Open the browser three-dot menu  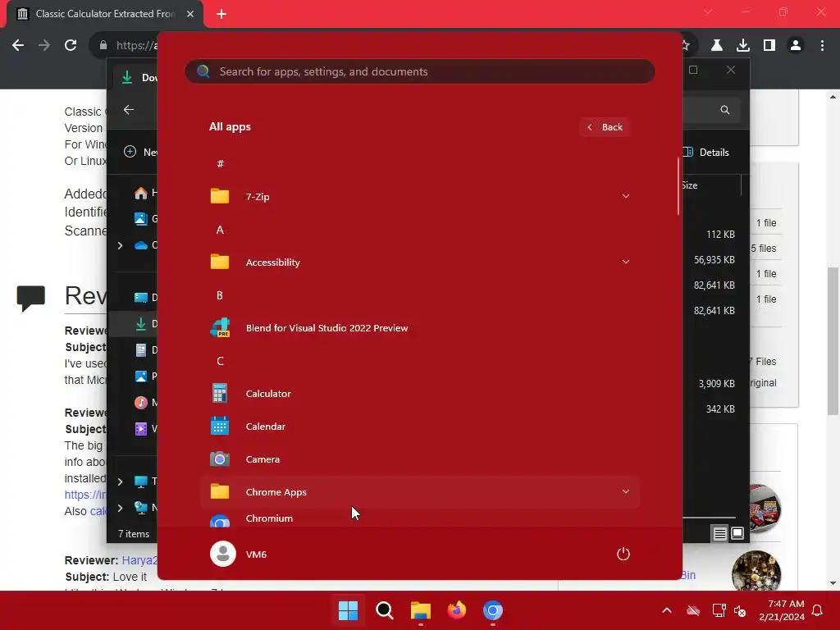tap(822, 46)
